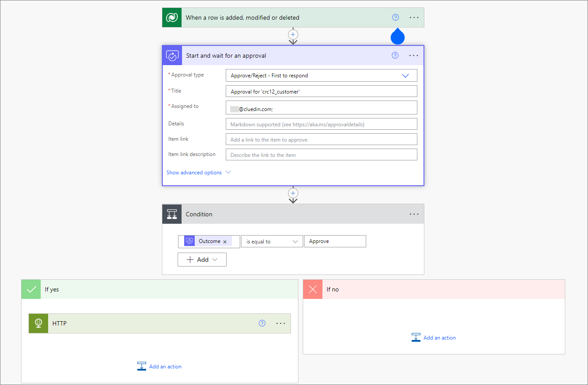This screenshot has width=588, height=385.
Task: Click the Condition branch icon
Action: pyautogui.click(x=172, y=214)
